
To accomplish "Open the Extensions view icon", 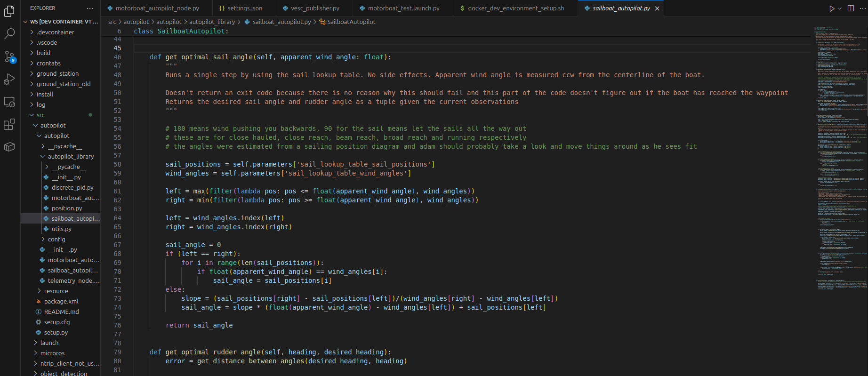I will click(x=9, y=124).
